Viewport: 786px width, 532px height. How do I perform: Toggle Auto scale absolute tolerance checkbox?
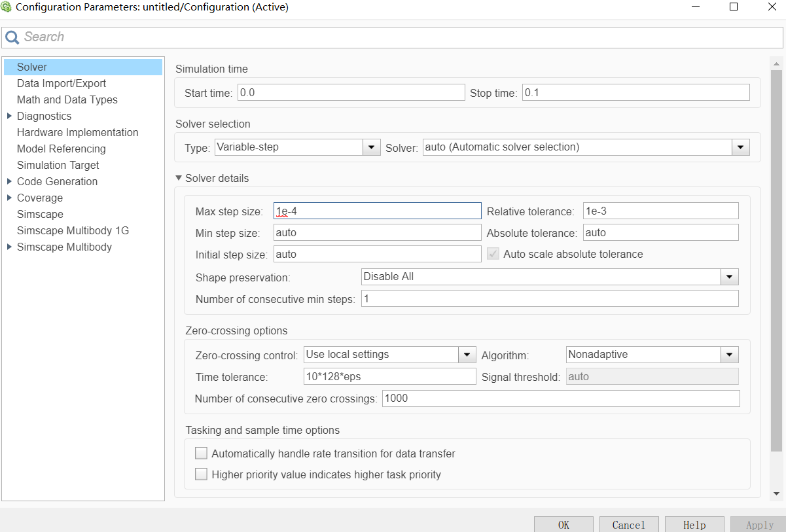click(493, 254)
